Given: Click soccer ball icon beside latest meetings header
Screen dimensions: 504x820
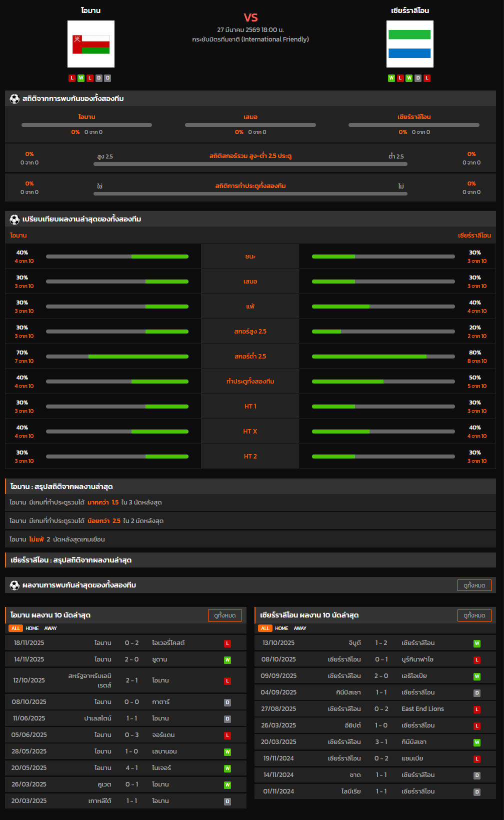Looking at the screenshot, I should (14, 585).
